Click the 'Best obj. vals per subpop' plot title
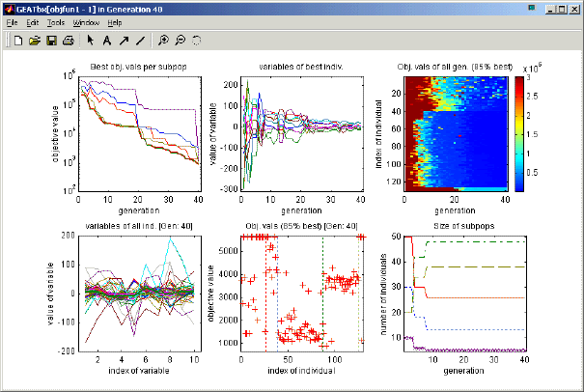The image size is (584, 392). coord(138,66)
